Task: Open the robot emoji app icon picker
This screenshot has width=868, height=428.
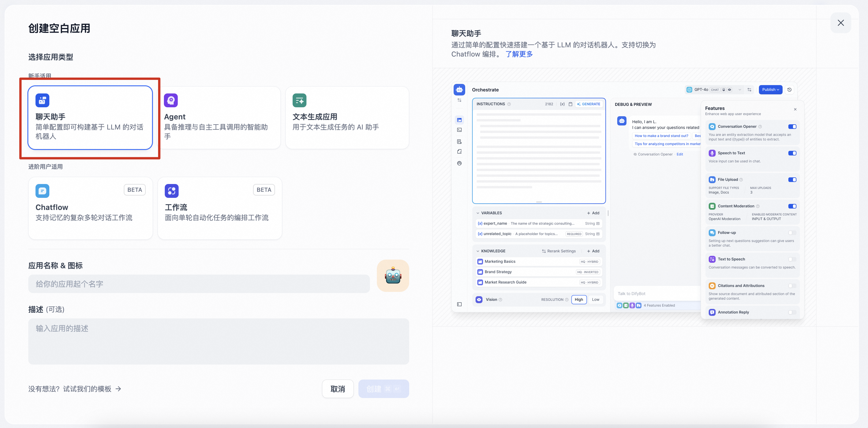Action: (x=392, y=275)
